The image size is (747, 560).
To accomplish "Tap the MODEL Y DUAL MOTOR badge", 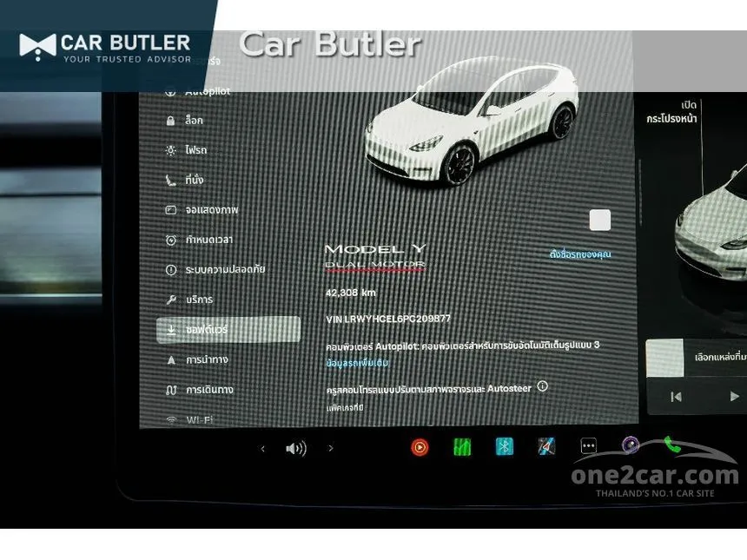I will [375, 257].
